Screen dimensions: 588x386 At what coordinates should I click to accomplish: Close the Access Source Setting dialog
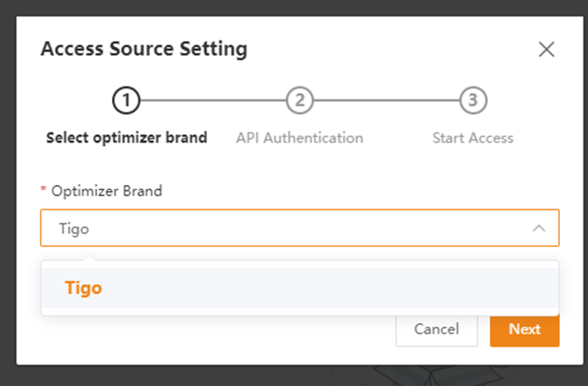tap(546, 49)
